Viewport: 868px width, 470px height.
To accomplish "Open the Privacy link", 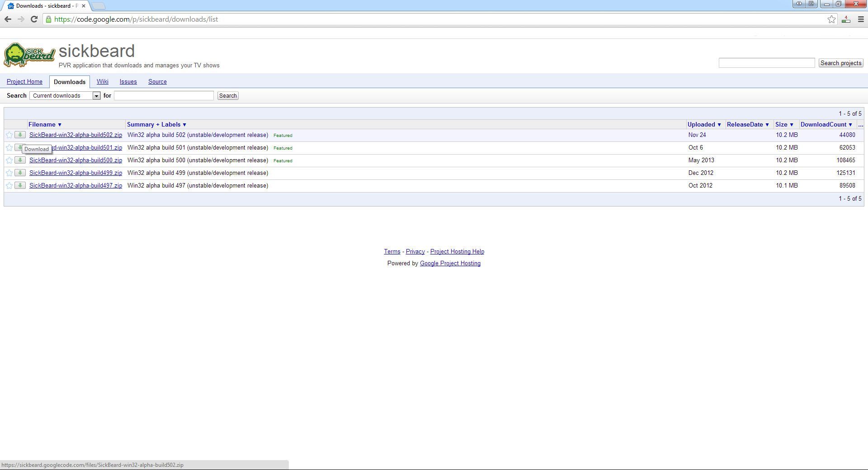I will click(415, 252).
